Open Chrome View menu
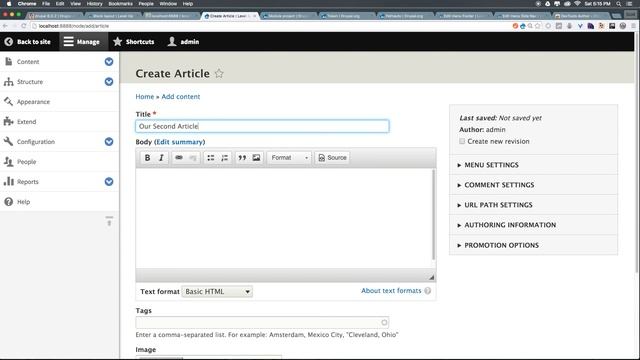This screenshot has height=360, width=640. pyautogui.click(x=76, y=4)
